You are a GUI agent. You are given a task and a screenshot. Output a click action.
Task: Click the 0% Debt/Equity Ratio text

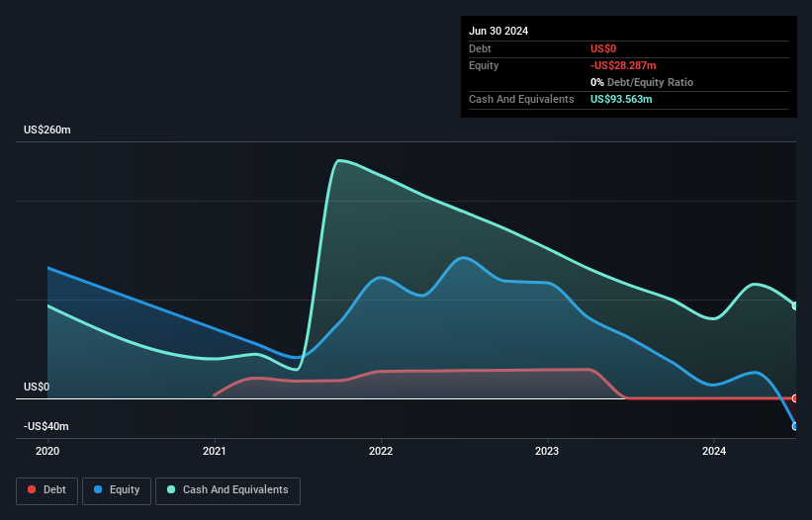click(642, 82)
